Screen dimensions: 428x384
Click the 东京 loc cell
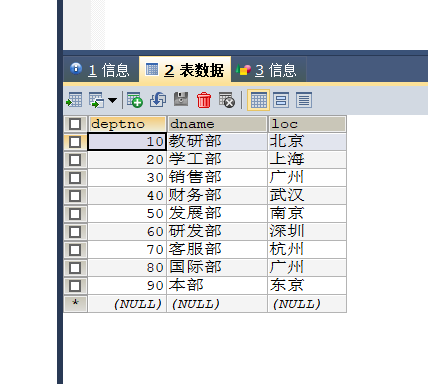click(307, 286)
